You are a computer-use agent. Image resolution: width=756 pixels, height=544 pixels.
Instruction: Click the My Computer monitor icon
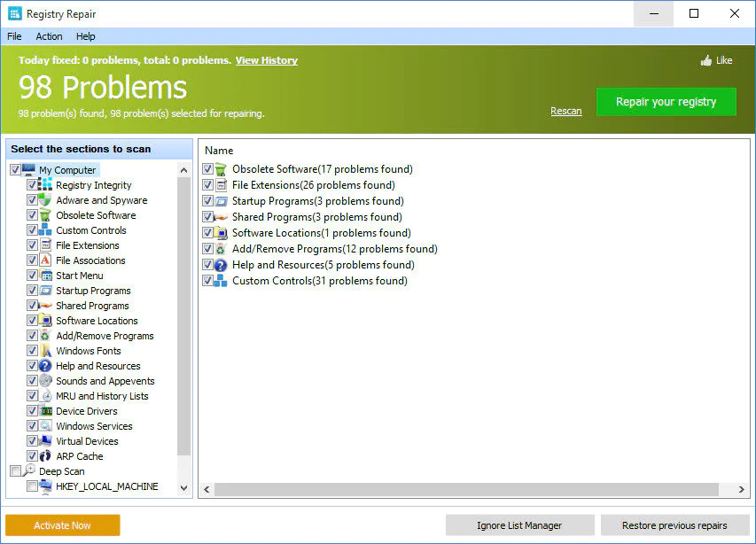click(29, 169)
